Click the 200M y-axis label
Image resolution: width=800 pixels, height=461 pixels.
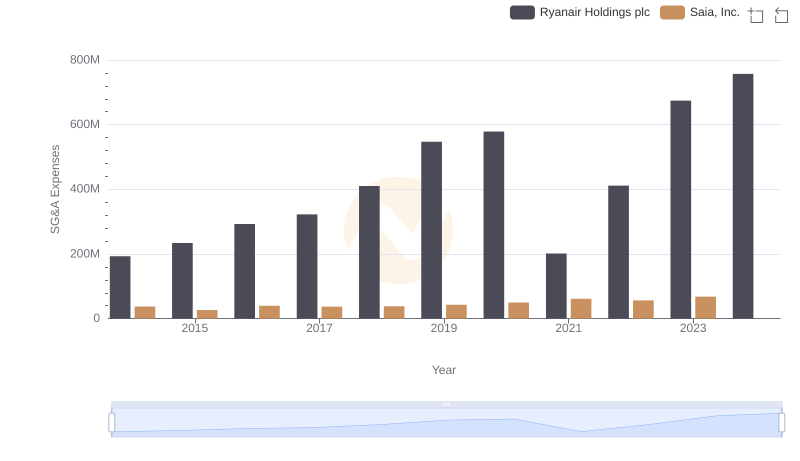pyautogui.click(x=85, y=254)
